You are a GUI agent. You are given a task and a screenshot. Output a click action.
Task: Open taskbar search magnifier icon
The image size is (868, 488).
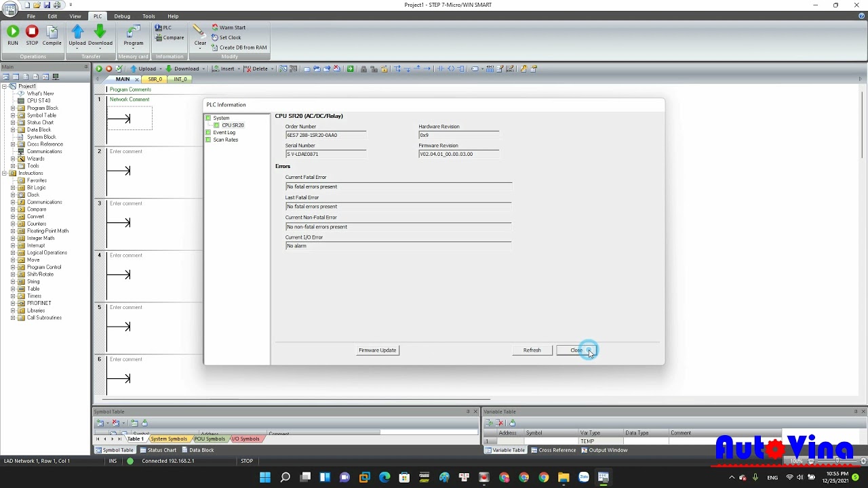[x=285, y=477]
